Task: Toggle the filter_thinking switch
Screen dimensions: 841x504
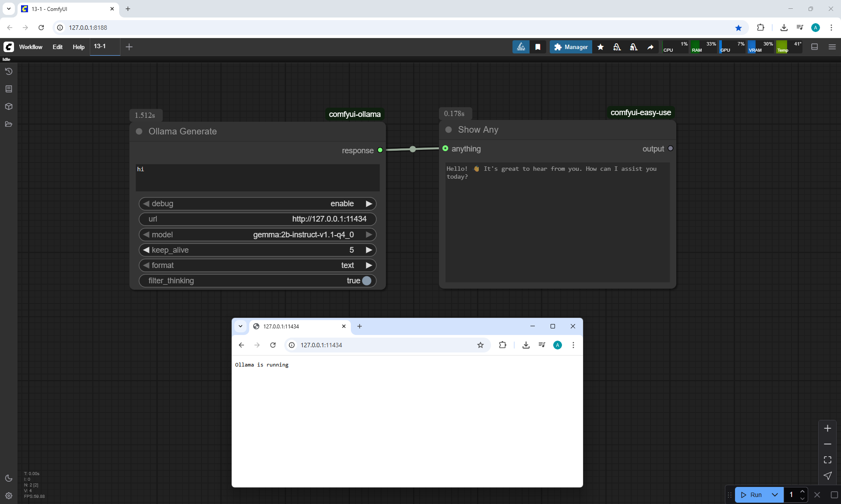Action: click(367, 281)
